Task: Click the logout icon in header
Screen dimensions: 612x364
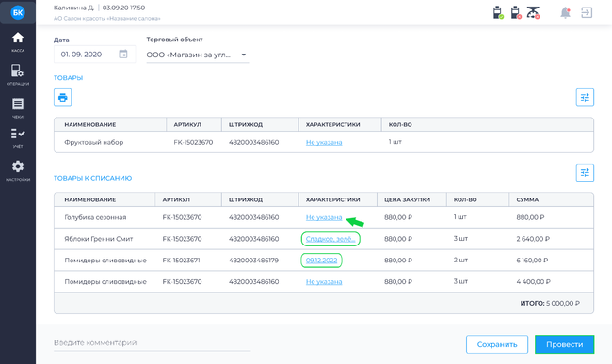Action: (587, 12)
